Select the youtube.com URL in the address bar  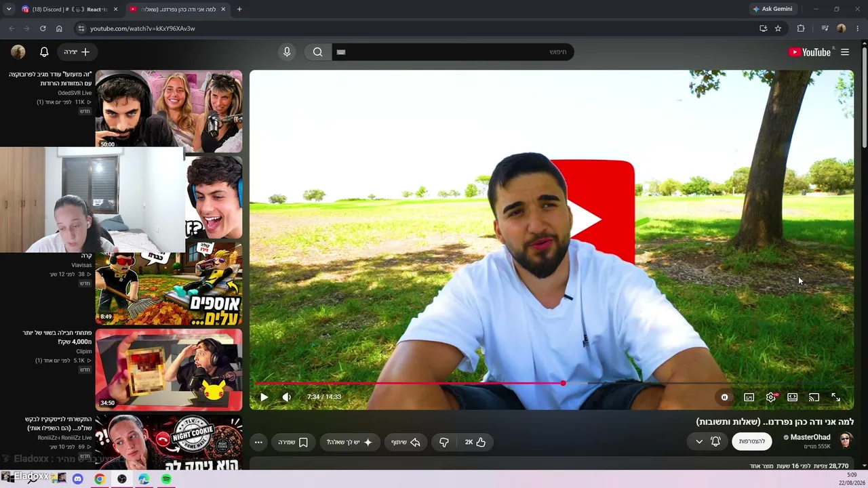[142, 28]
